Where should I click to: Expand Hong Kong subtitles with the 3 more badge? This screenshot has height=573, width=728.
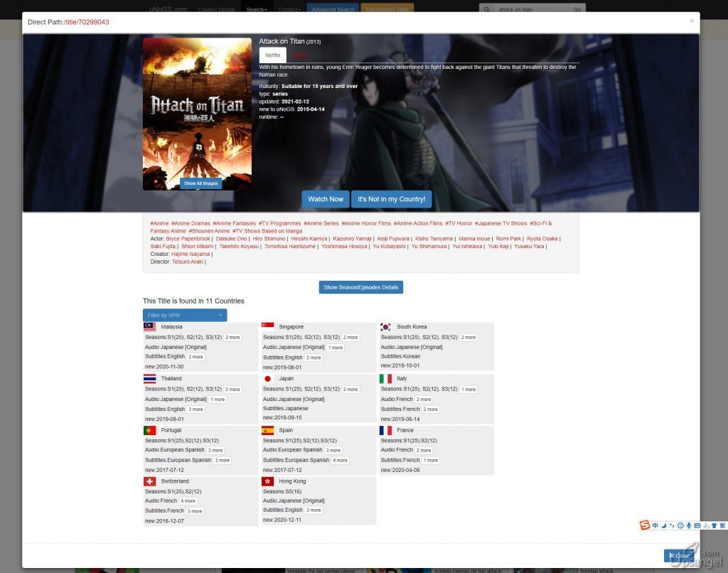pyautogui.click(x=314, y=510)
